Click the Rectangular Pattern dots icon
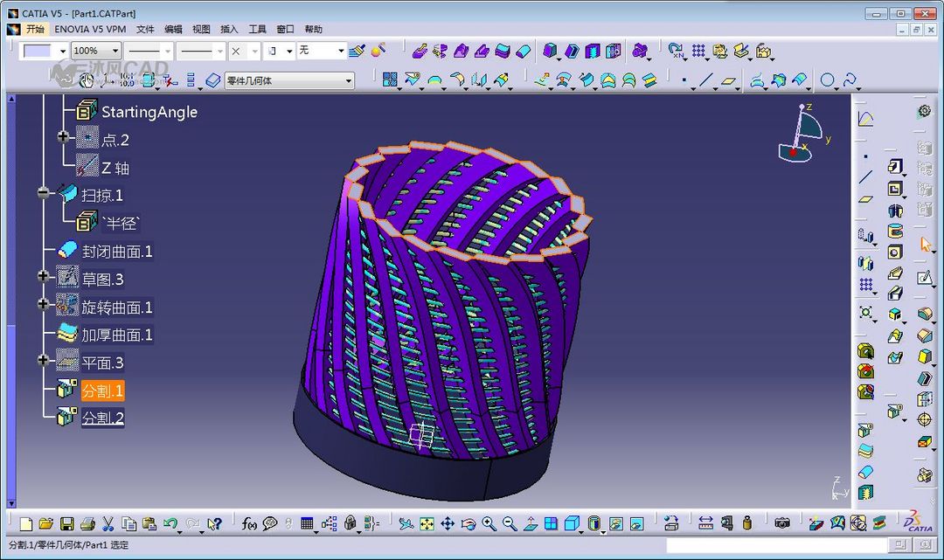944x560 pixels. point(698,52)
